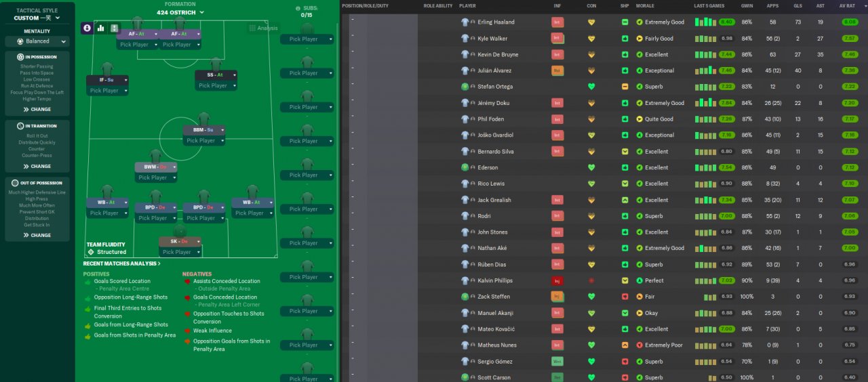Click Kalvin Phillips' red injury status icon
The height and width of the screenshot is (382, 868).
557,280
